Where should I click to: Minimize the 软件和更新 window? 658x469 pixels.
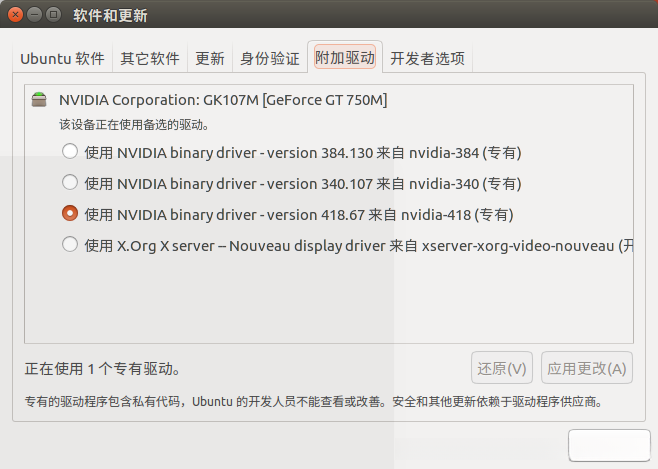click(35, 16)
